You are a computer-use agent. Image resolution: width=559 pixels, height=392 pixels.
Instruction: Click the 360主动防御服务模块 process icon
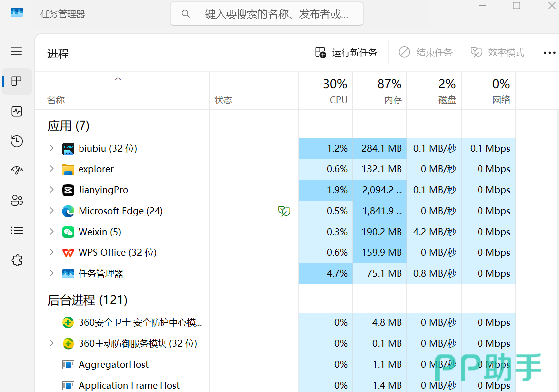click(68, 344)
